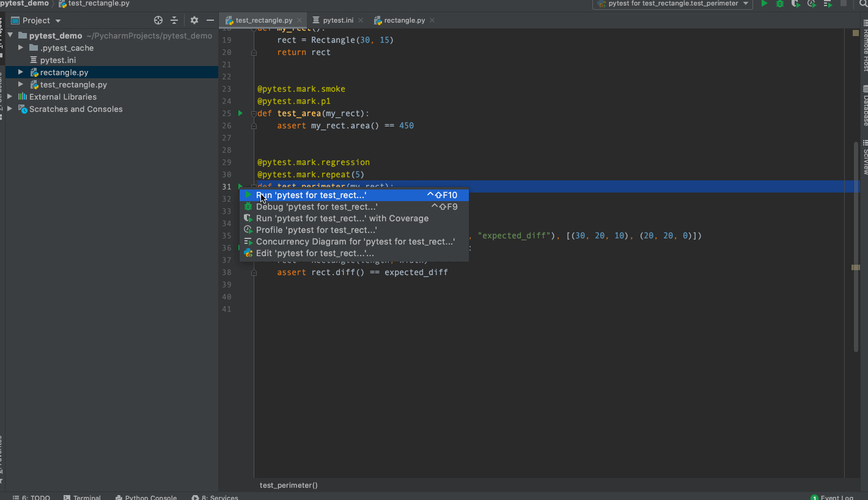Click the Concurrency Diagram icon in top toolbar
The image size is (868, 500).
[827, 4]
